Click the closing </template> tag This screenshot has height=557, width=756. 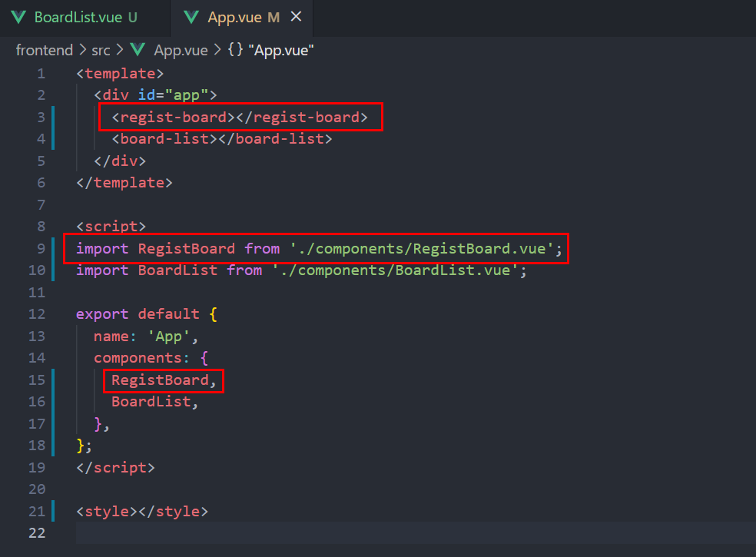click(x=124, y=184)
